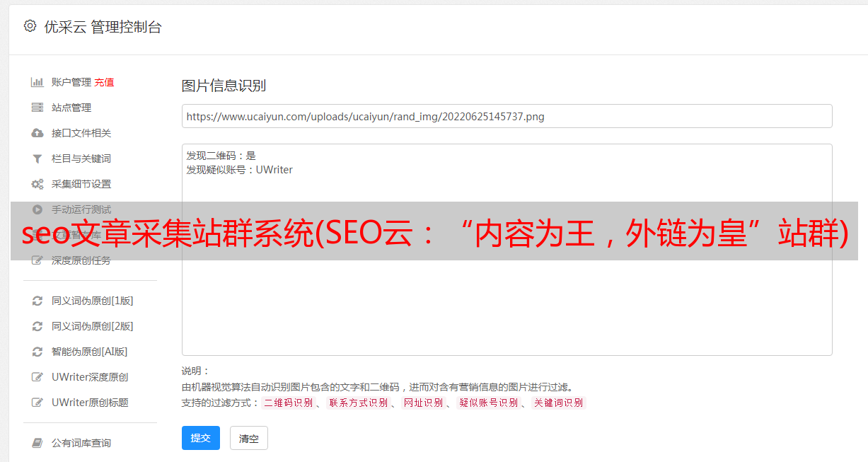The height and width of the screenshot is (462, 868).
Task: Open 账户管理 in the sidebar
Action: click(71, 82)
